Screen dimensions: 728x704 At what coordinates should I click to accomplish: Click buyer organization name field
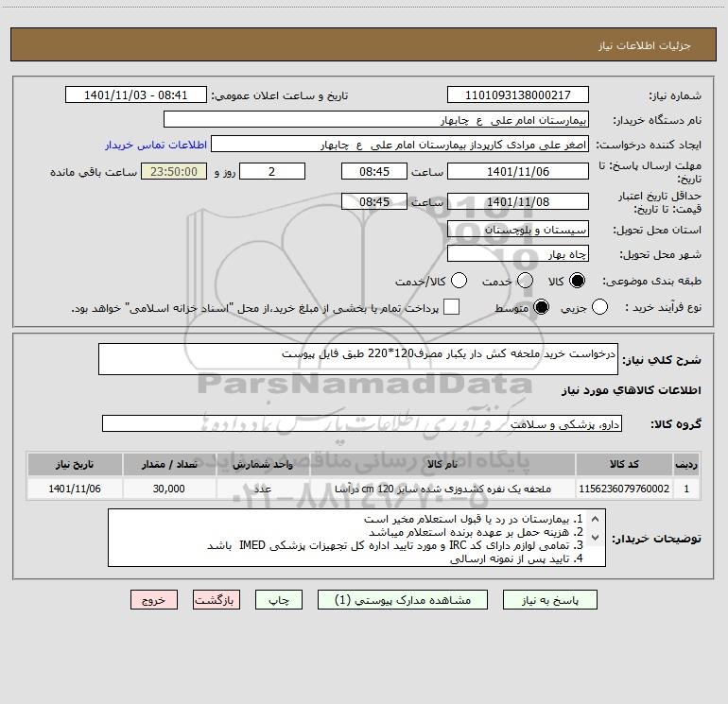click(x=376, y=120)
